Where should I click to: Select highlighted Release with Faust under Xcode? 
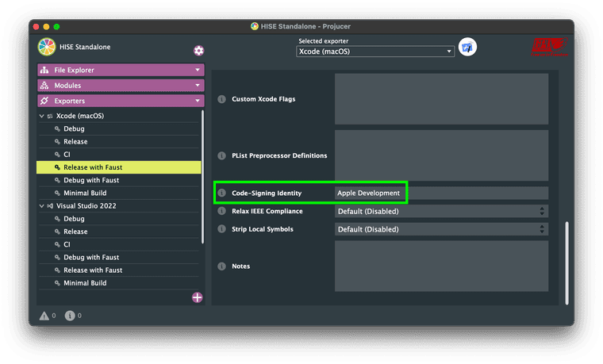coord(119,167)
